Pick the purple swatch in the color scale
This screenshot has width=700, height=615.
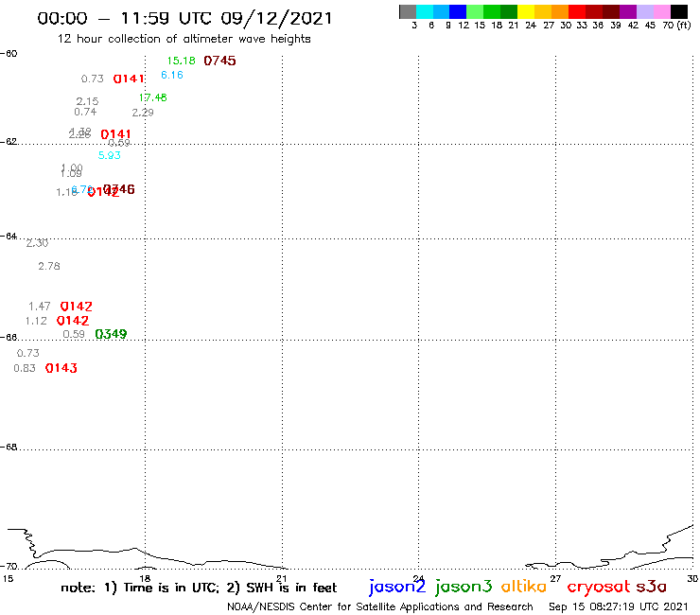(x=628, y=11)
